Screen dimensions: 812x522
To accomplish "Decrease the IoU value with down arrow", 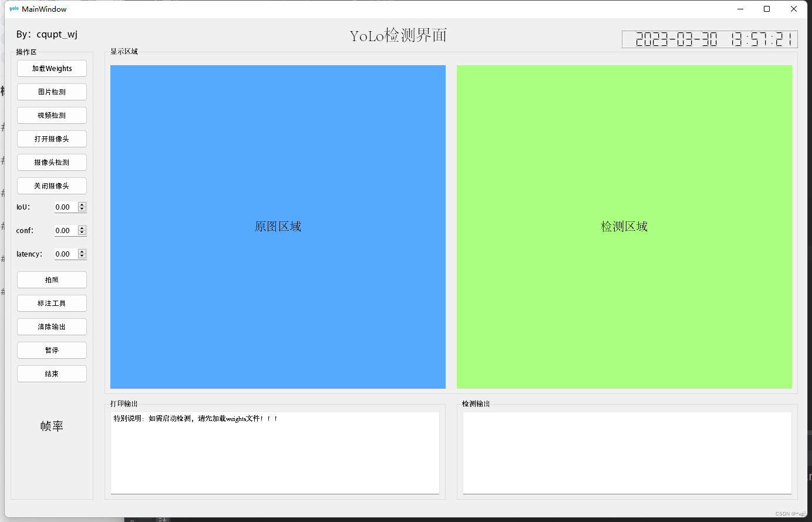I will (82, 209).
